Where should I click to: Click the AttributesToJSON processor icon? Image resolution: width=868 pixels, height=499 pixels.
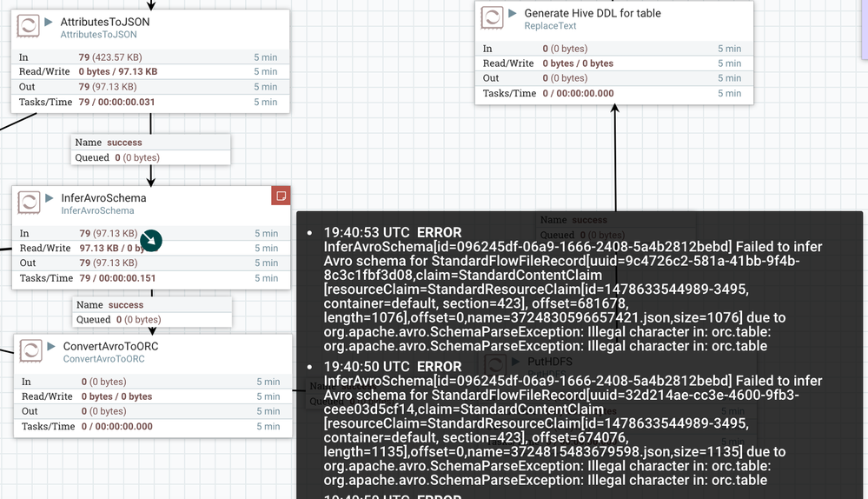click(28, 25)
